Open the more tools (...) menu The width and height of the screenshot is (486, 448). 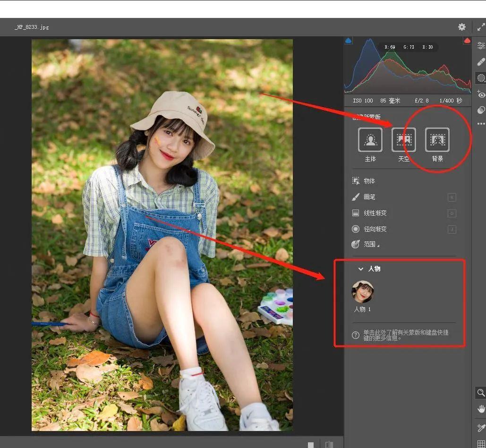pyautogui.click(x=481, y=124)
